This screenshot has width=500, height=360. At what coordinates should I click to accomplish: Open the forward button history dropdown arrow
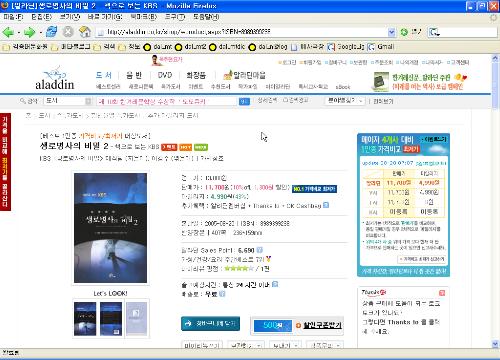[40, 32]
